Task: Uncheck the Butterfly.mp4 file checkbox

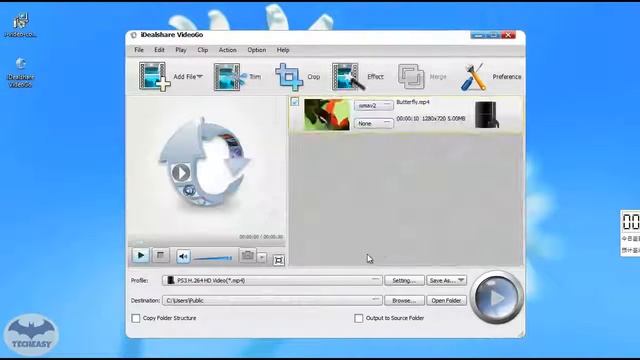Action: [x=295, y=102]
